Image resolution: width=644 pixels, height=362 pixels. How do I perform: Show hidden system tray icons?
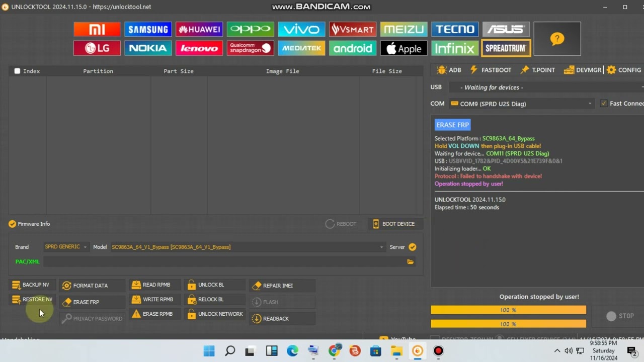click(557, 351)
